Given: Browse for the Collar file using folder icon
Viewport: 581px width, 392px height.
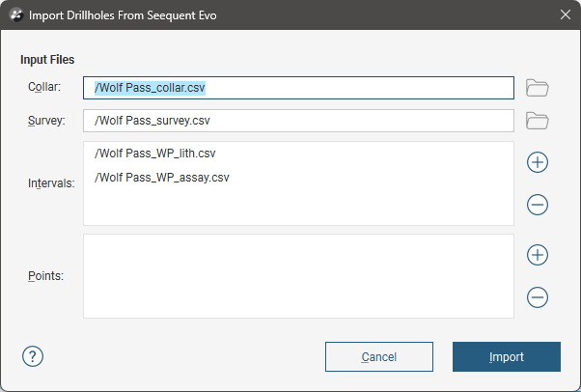Looking at the screenshot, I should (538, 88).
